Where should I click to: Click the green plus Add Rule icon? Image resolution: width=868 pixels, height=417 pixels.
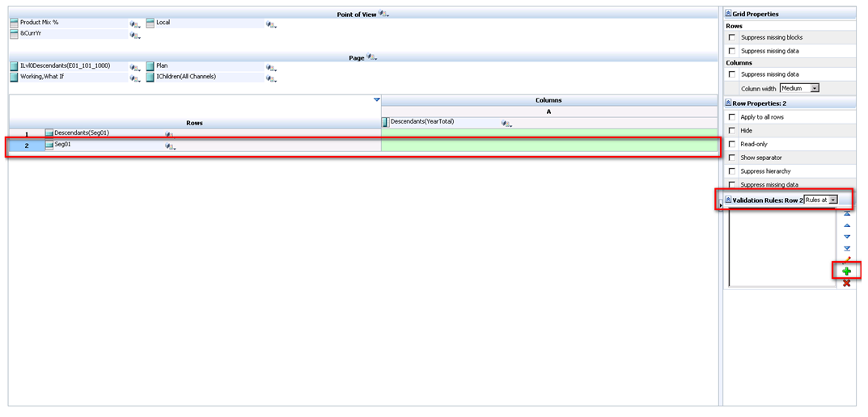tap(846, 272)
